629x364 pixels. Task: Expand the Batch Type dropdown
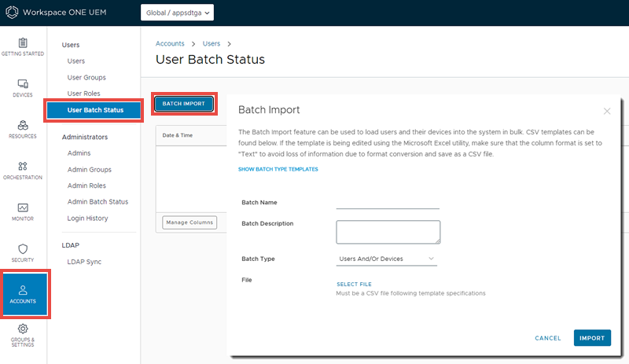(386, 259)
